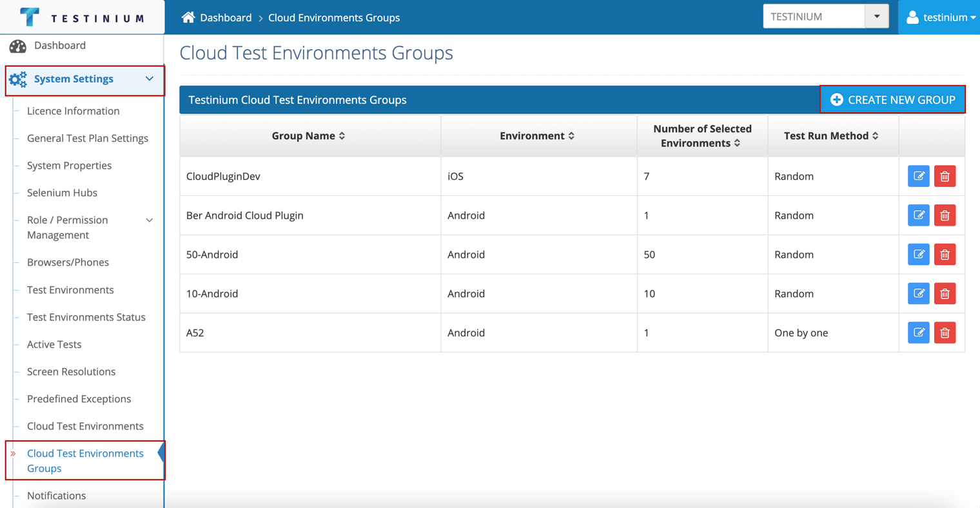Open Notifications in sidebar
Image resolution: width=980 pixels, height=508 pixels.
point(56,496)
